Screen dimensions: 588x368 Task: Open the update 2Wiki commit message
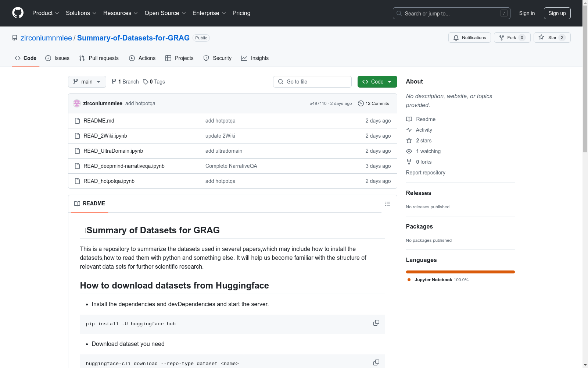point(220,136)
